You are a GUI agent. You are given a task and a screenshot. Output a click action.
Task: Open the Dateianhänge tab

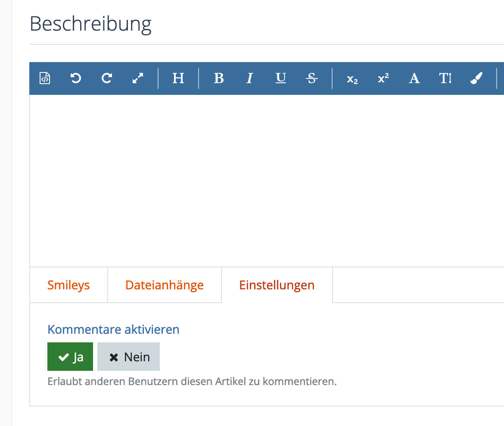(164, 285)
